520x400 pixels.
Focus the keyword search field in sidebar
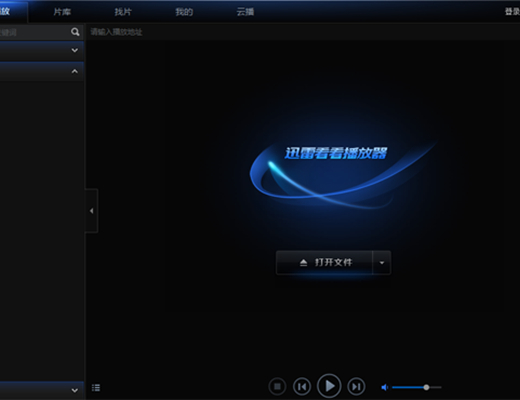point(34,32)
